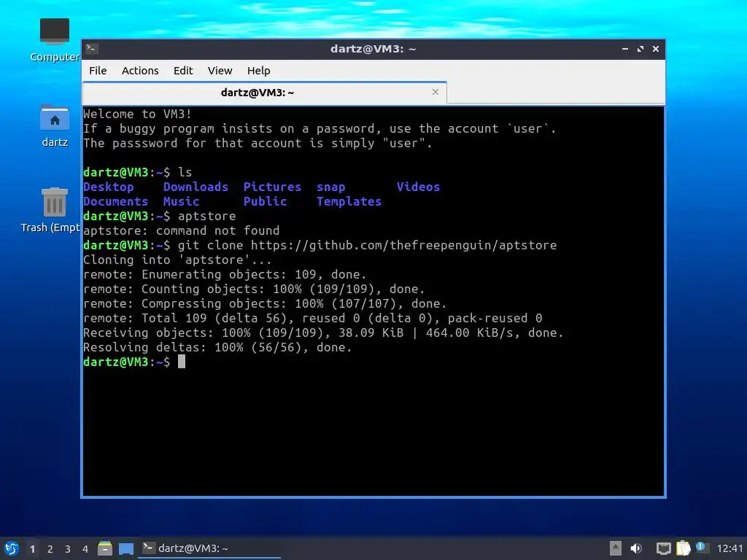The image size is (747, 560).
Task: Click the 'Public' directory name
Action: (266, 201)
